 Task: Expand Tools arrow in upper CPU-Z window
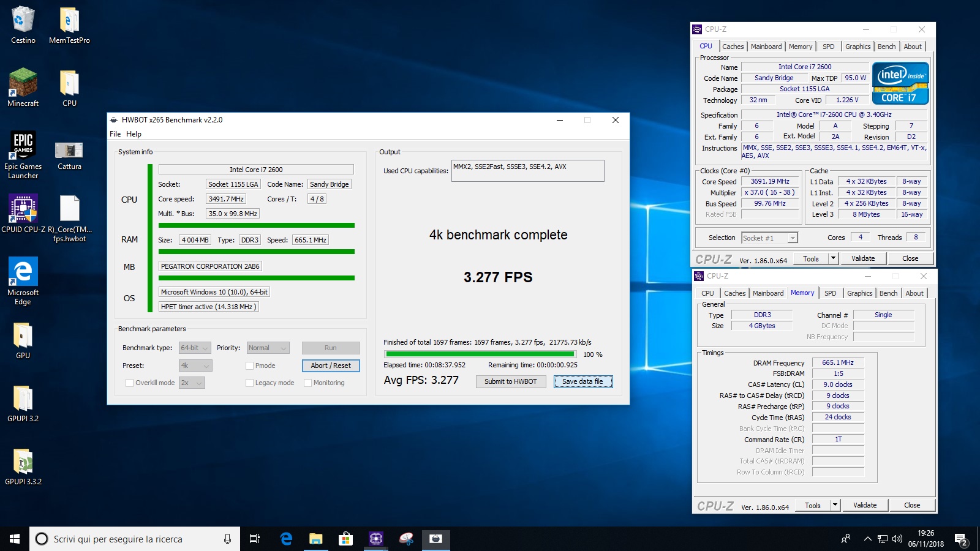pos(833,258)
